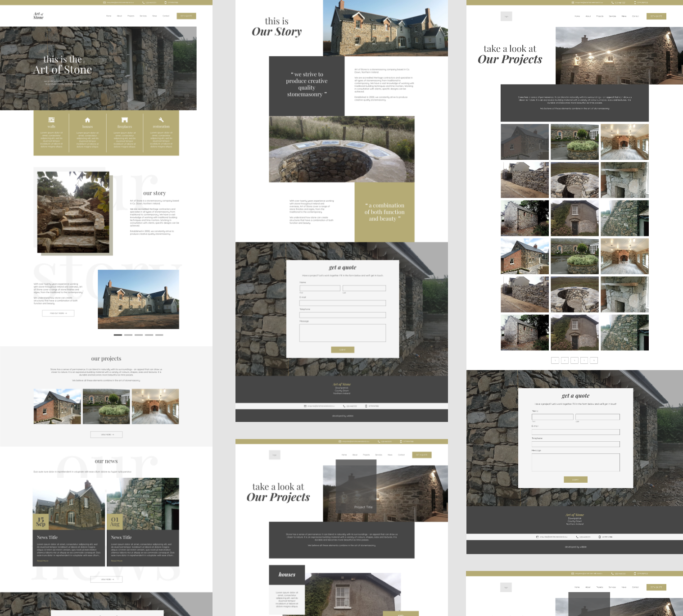This screenshot has height=616, width=683.
Task: Click phone icon atop middle-bottom projects mockup
Action: (x=379, y=442)
